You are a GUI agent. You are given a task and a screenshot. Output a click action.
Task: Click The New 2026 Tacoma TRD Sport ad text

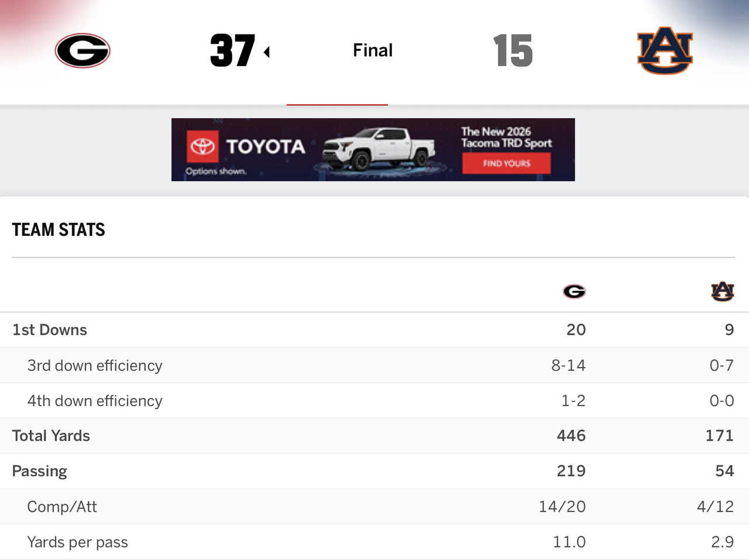pos(506,138)
